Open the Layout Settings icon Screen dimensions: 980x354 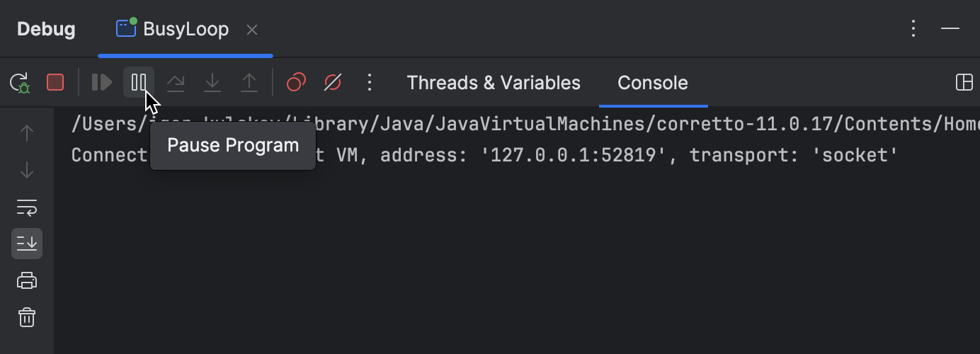(964, 82)
